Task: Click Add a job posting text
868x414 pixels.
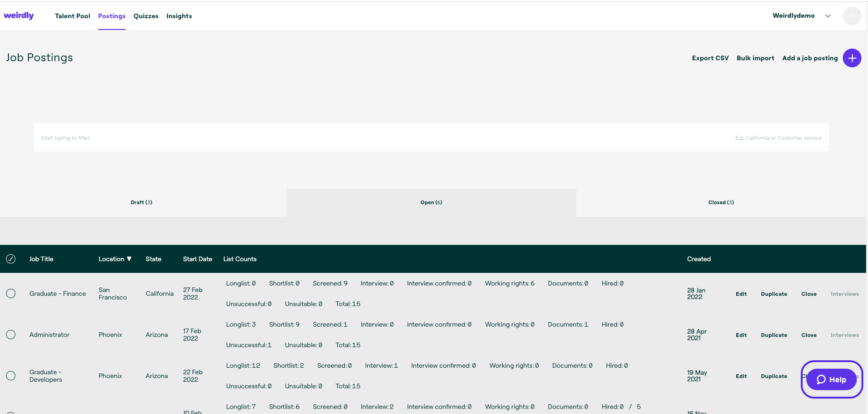Action: click(x=810, y=58)
